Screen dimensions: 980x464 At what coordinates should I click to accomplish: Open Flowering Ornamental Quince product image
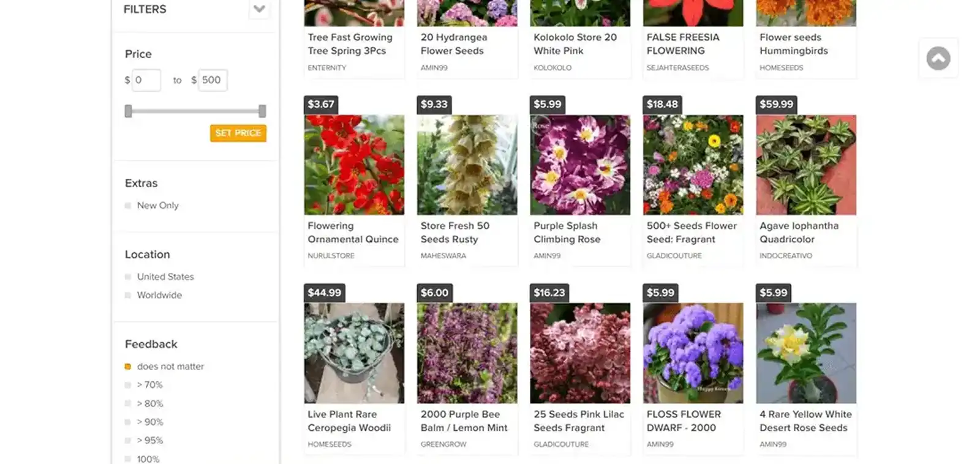(354, 165)
